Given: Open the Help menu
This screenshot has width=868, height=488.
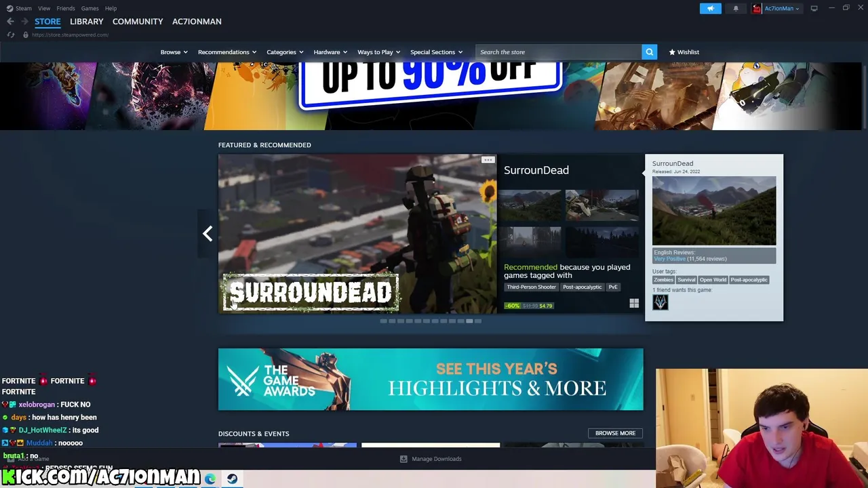Looking at the screenshot, I should 111,8.
